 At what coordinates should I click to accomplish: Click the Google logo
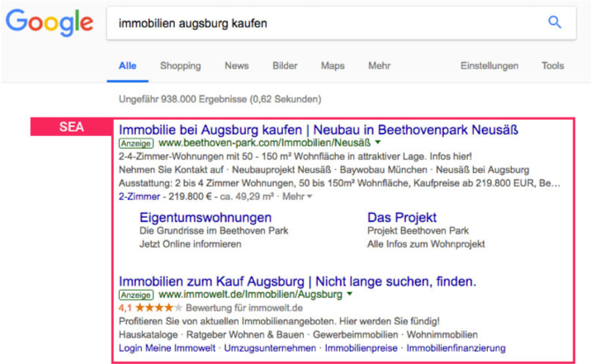pyautogui.click(x=50, y=23)
